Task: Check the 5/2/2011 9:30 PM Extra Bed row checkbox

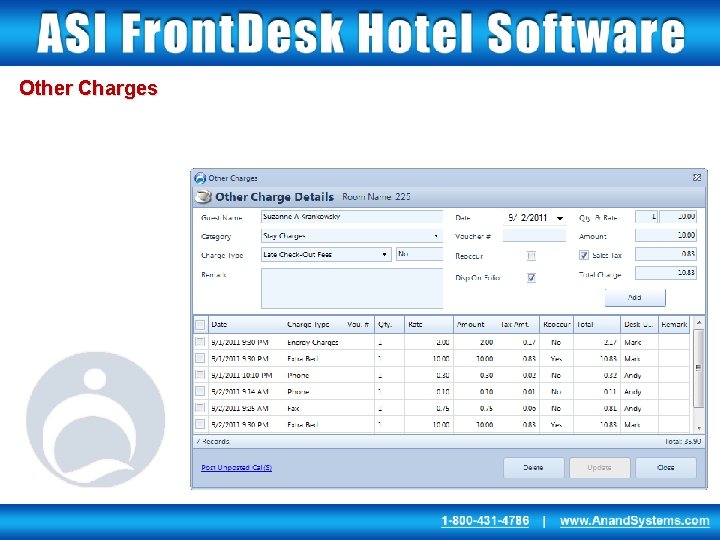Action: [200, 424]
